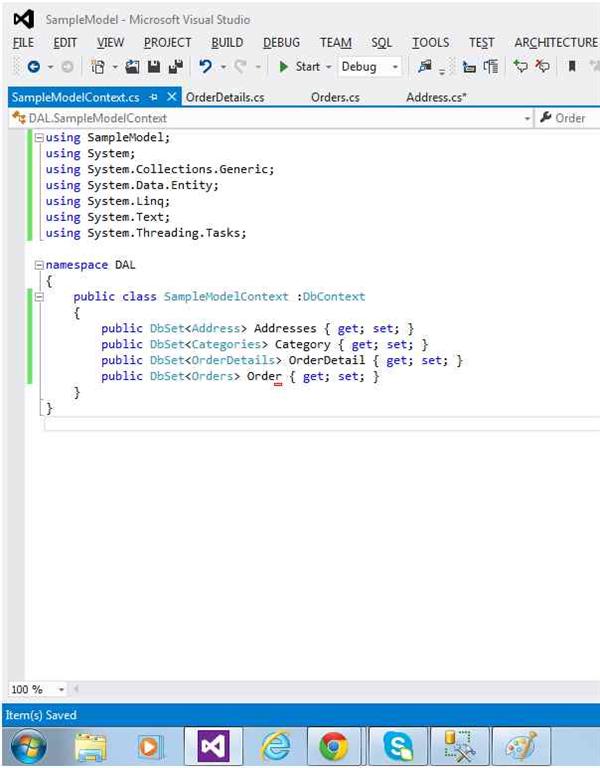Screen dimensions: 600x768
Task: Click the decrease indent toolbar icon
Action: (x=469, y=67)
